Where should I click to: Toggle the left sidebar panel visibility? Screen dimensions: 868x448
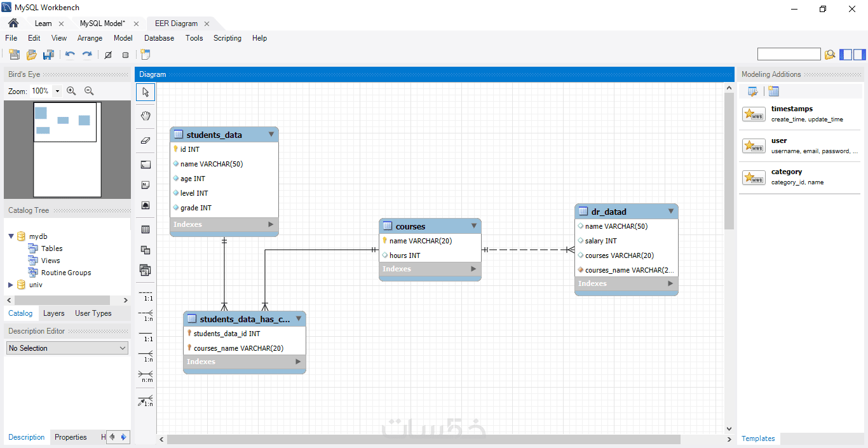click(x=846, y=55)
